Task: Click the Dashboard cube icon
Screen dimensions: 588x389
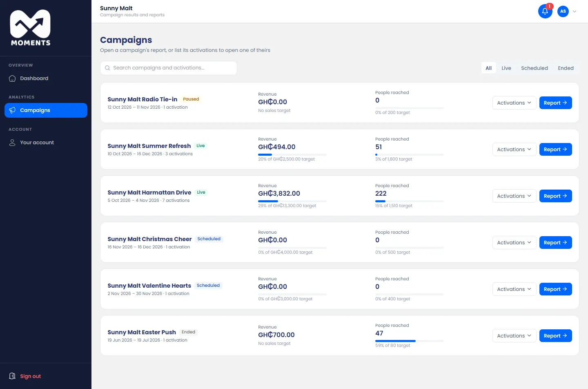Action: pyautogui.click(x=12, y=78)
